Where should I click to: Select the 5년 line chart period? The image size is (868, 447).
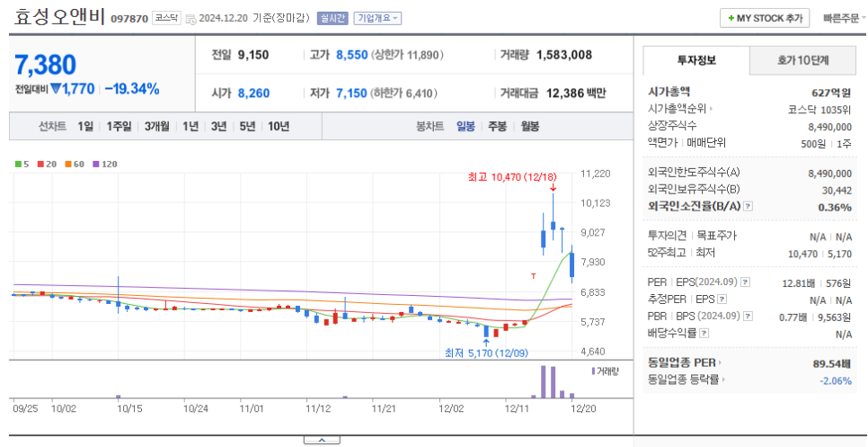(247, 126)
